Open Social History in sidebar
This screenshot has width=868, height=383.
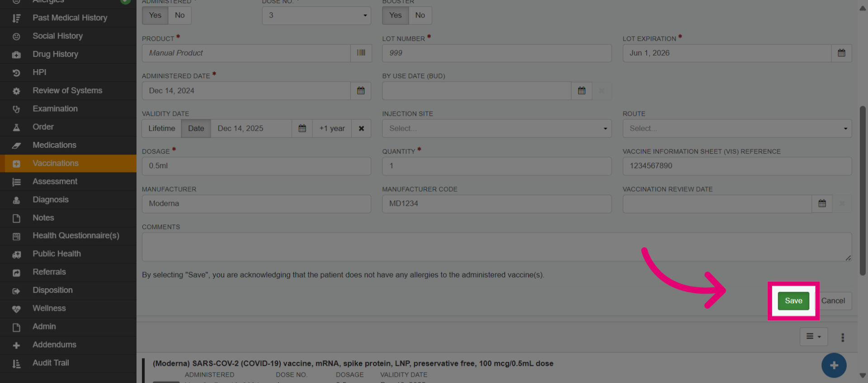68,36
